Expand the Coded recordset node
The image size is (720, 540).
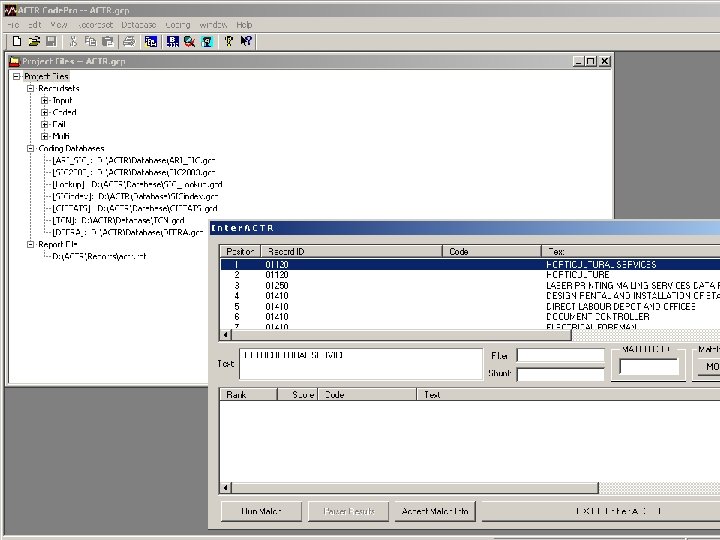tap(45, 112)
